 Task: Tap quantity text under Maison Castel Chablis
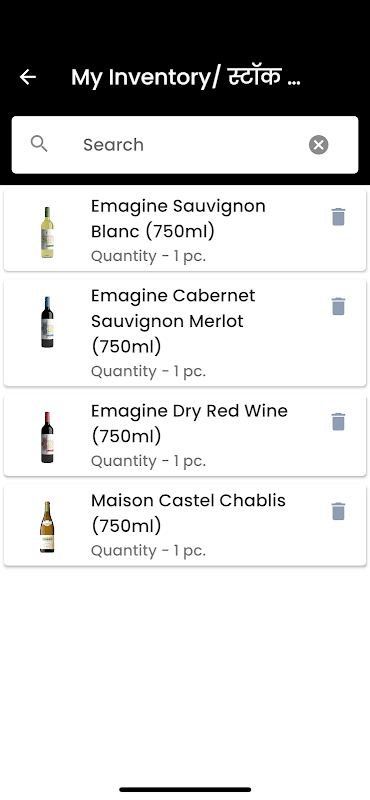[149, 551]
